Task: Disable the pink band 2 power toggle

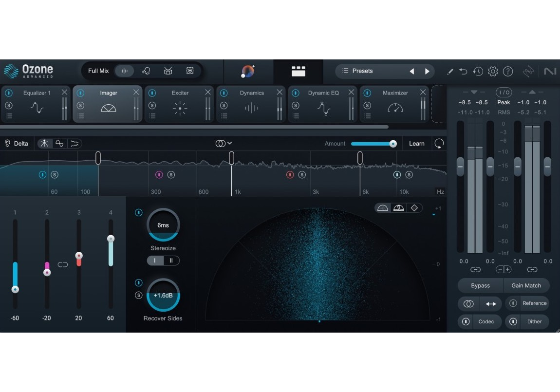Action: pos(159,175)
